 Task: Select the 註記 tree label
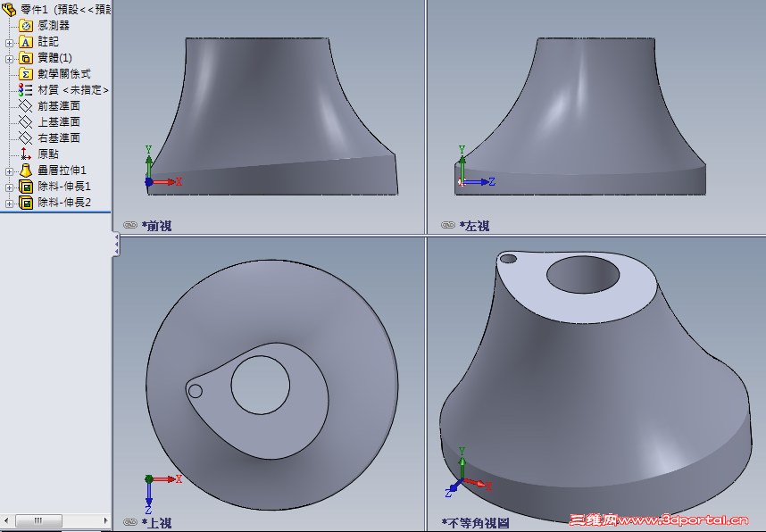48,42
